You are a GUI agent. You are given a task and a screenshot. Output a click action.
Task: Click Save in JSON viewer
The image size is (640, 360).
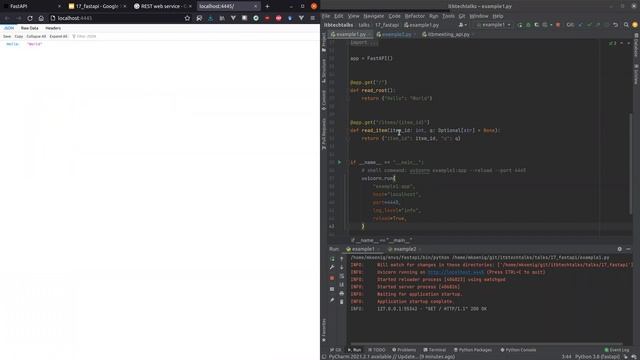coord(7,36)
